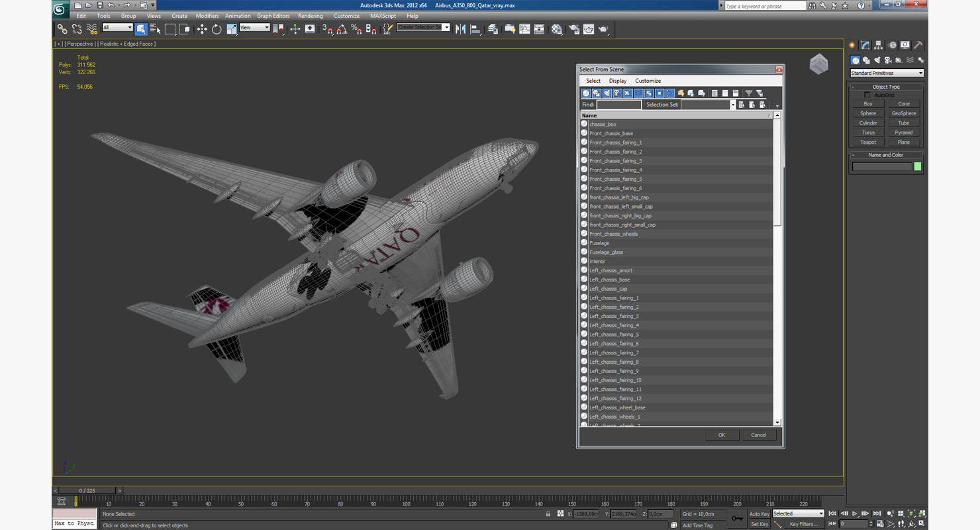Switch to the Hierarchy command panel tab
This screenshot has width=980, height=530.
coord(878,45)
